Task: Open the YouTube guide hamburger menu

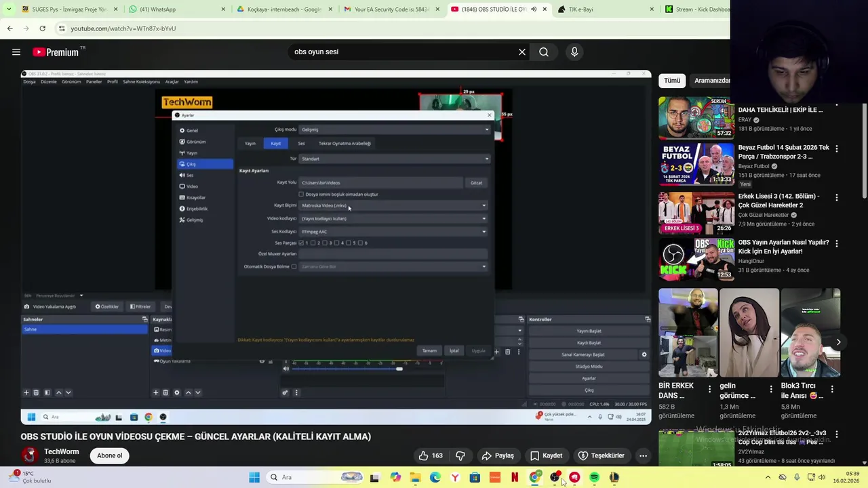Action: coord(16,52)
